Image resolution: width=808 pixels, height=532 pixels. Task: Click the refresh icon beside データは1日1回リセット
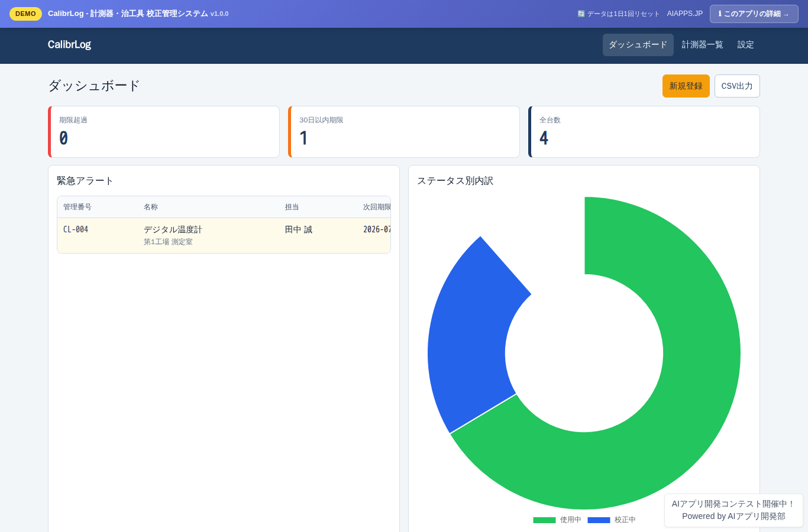(581, 14)
